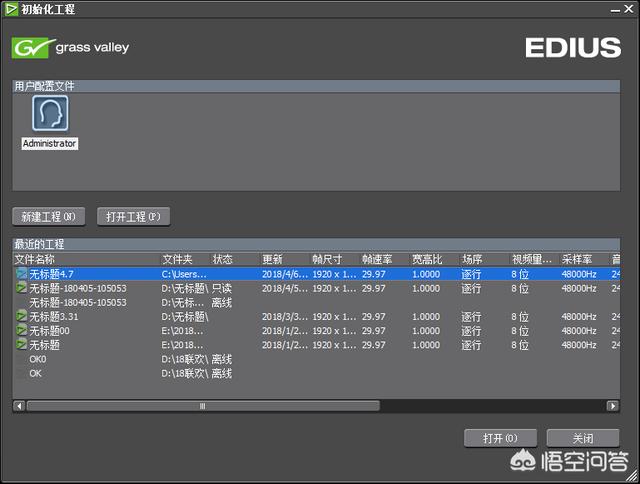The height and width of the screenshot is (484, 640).
Task: Select the OK offline project name
Action: pyautogui.click(x=36, y=373)
